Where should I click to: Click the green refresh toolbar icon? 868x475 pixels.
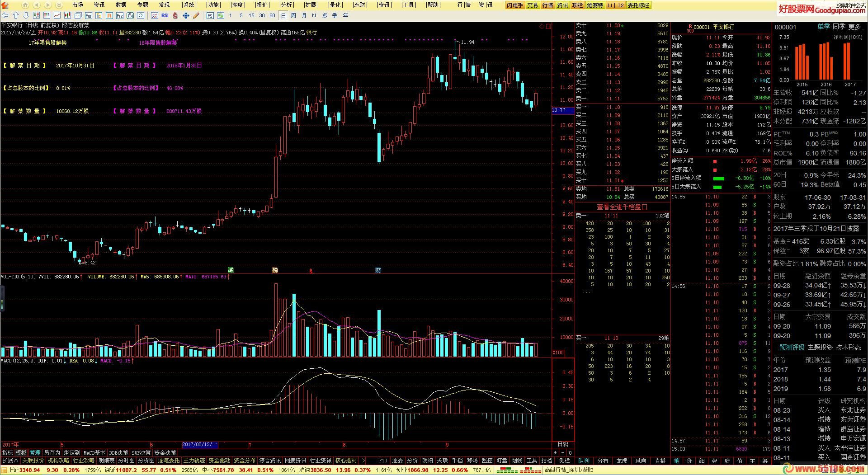coord(221,15)
